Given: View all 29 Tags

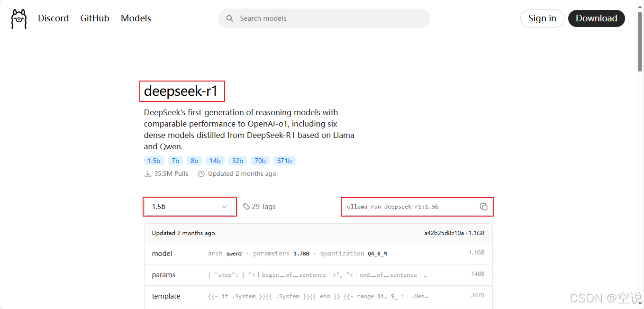Looking at the screenshot, I should click(259, 207).
